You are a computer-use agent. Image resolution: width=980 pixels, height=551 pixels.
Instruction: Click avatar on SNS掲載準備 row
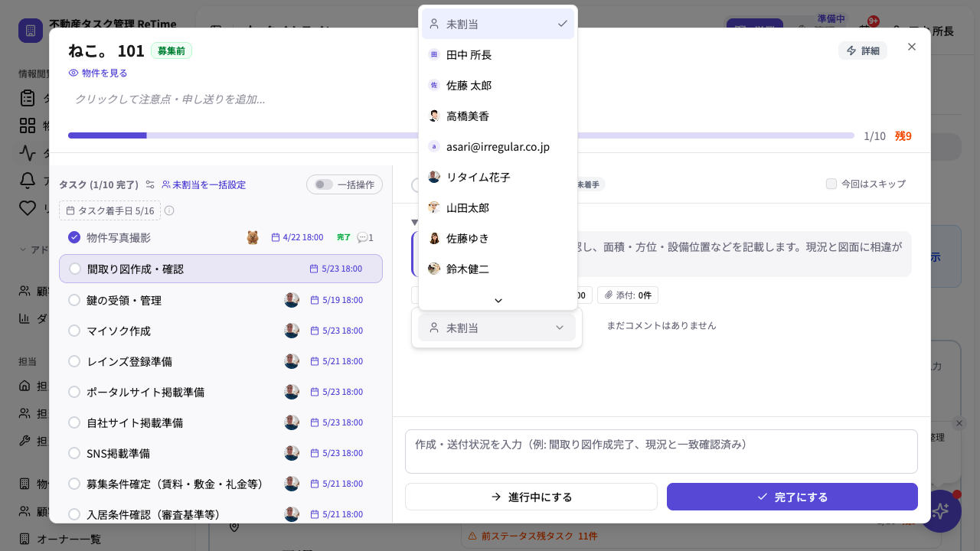292,453
